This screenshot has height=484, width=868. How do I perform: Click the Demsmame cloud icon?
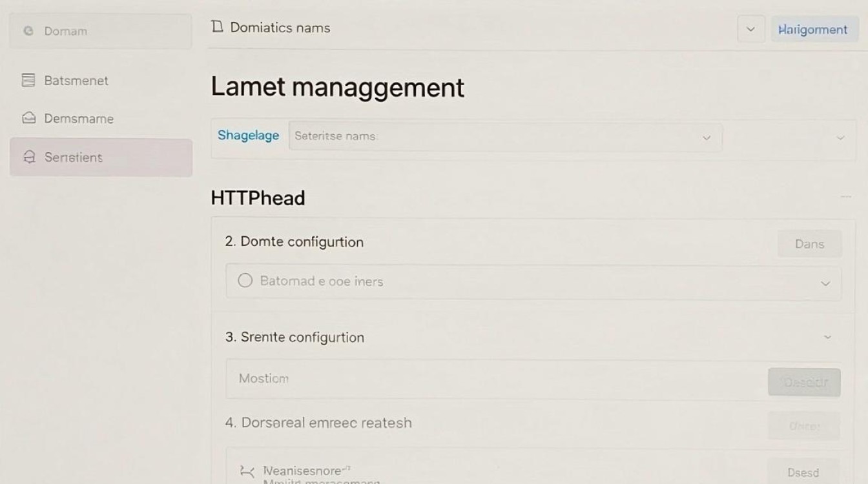[28, 118]
